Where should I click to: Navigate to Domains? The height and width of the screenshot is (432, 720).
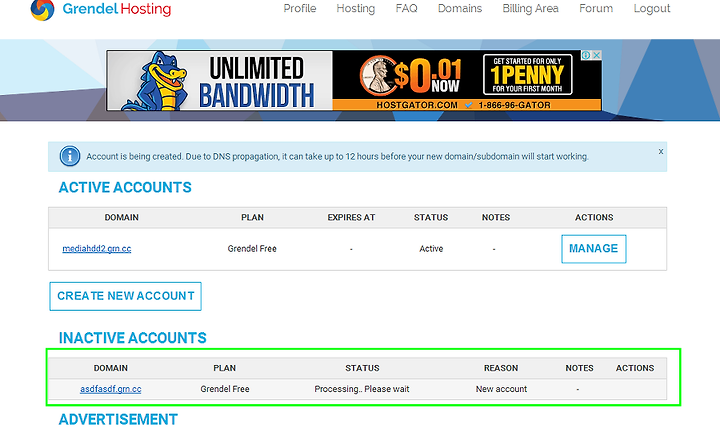coord(460,8)
